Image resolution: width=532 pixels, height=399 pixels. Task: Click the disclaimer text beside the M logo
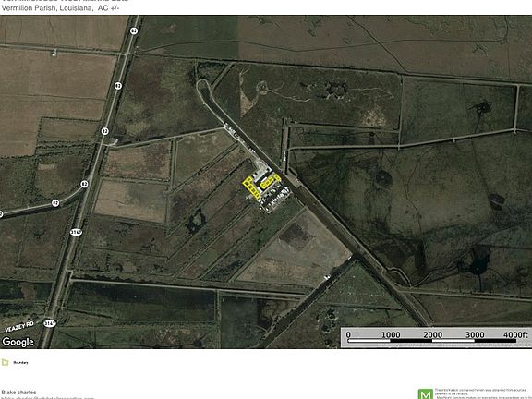[x=483, y=393]
